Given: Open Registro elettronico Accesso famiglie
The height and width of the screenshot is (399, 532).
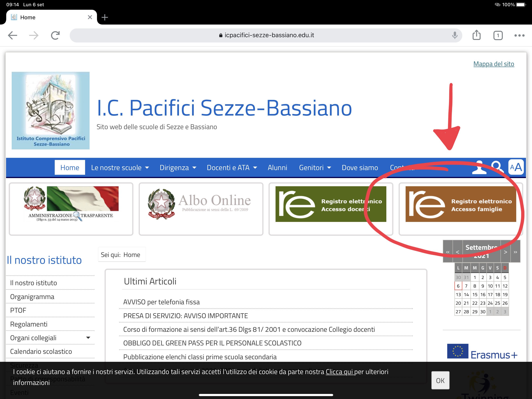Looking at the screenshot, I should pyautogui.click(x=461, y=204).
